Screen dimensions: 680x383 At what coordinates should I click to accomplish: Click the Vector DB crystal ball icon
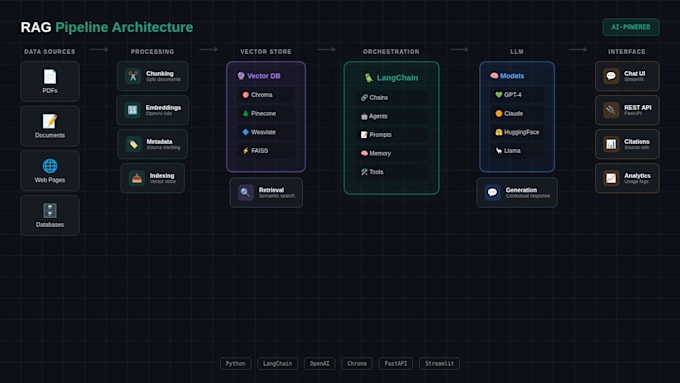[241, 76]
